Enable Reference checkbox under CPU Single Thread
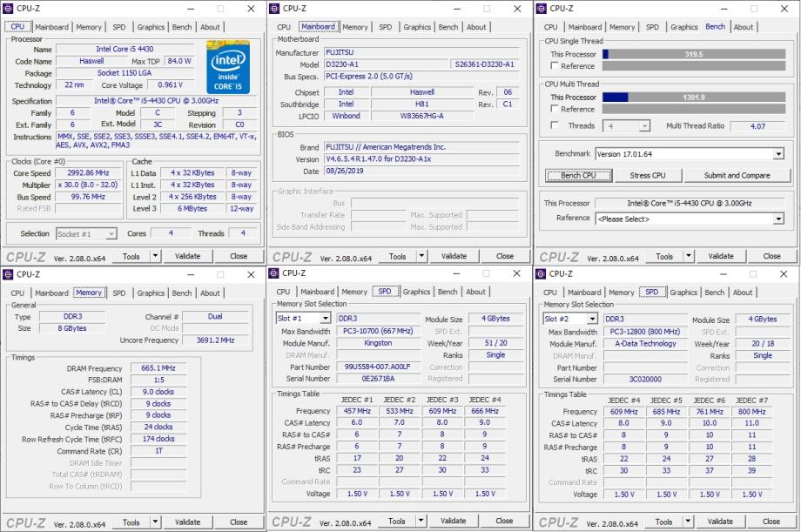The image size is (801, 532). click(x=555, y=66)
